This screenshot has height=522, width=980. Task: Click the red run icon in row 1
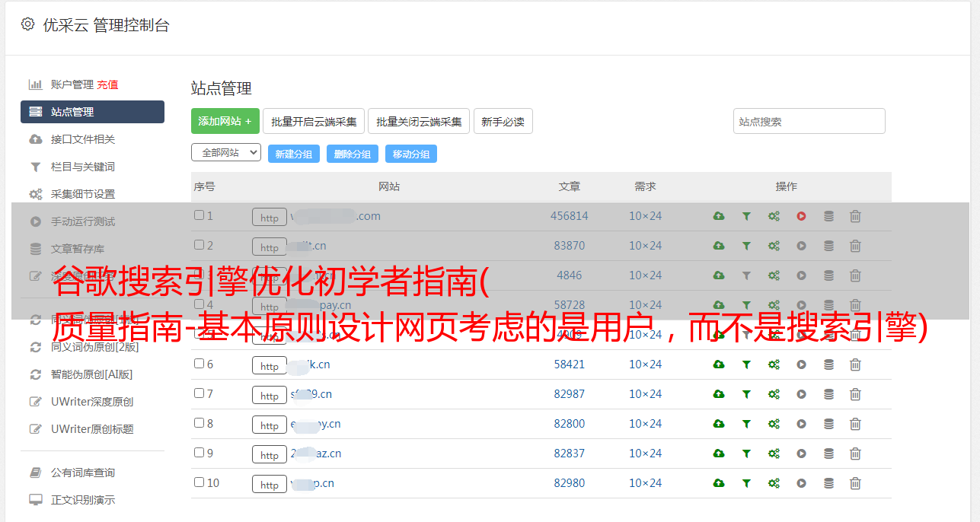tap(801, 216)
